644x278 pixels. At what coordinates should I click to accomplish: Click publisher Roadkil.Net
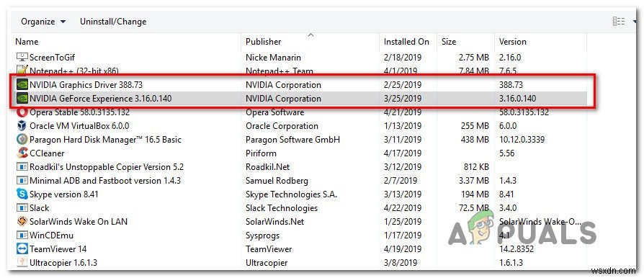coord(267,167)
